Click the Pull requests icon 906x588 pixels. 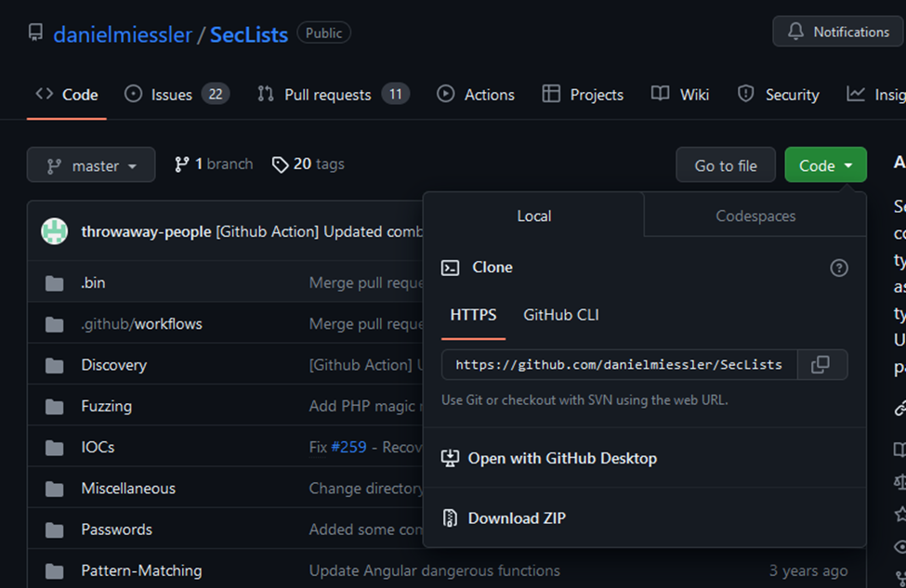pyautogui.click(x=266, y=94)
